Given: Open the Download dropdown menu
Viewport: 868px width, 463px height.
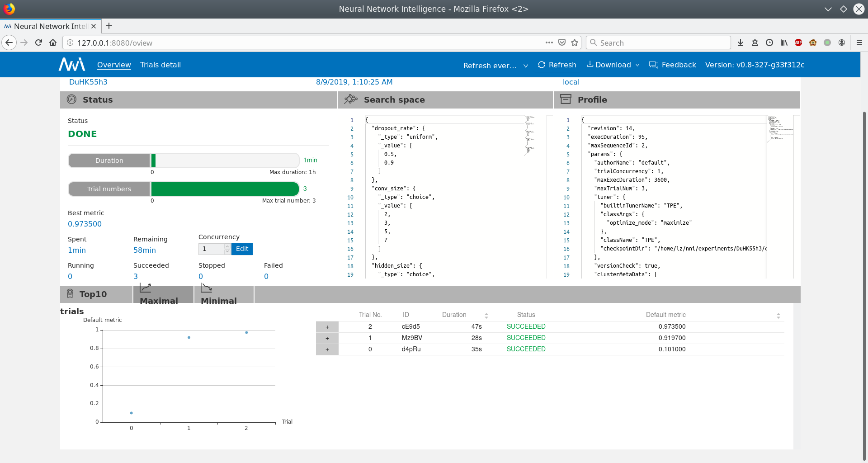Looking at the screenshot, I should pos(613,65).
